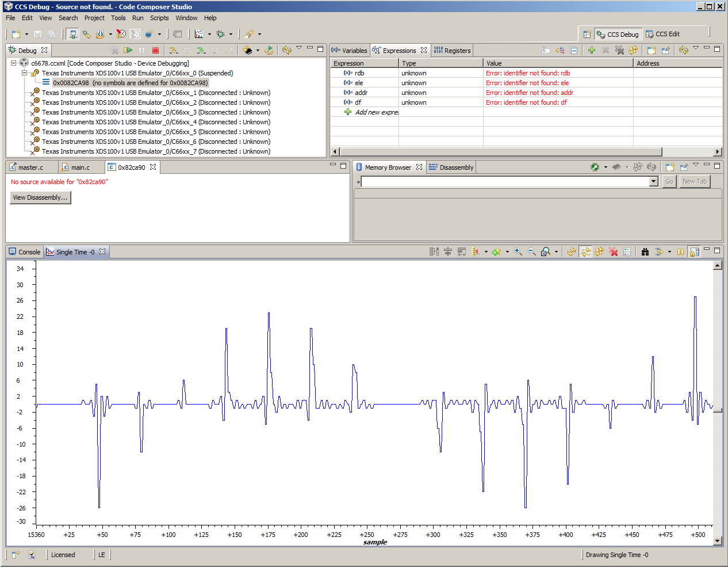Click the green plus Add Expression icon

coord(591,51)
